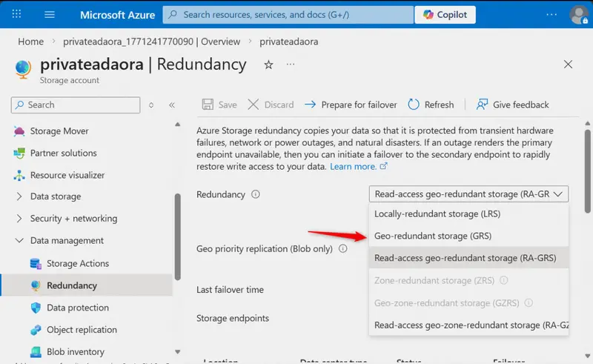The width and height of the screenshot is (593, 364).
Task: Select Redundancy in the sidebar
Action: 87,285
